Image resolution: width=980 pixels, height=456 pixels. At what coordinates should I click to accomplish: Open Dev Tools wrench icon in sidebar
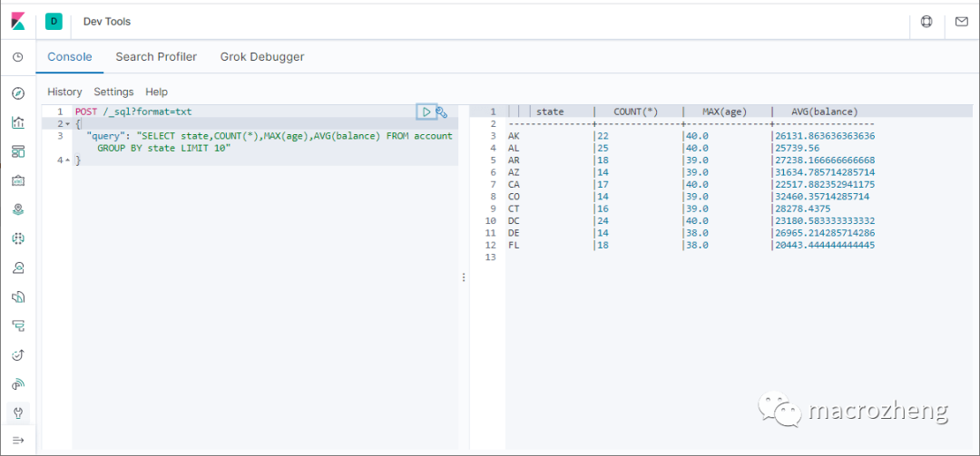click(17, 412)
